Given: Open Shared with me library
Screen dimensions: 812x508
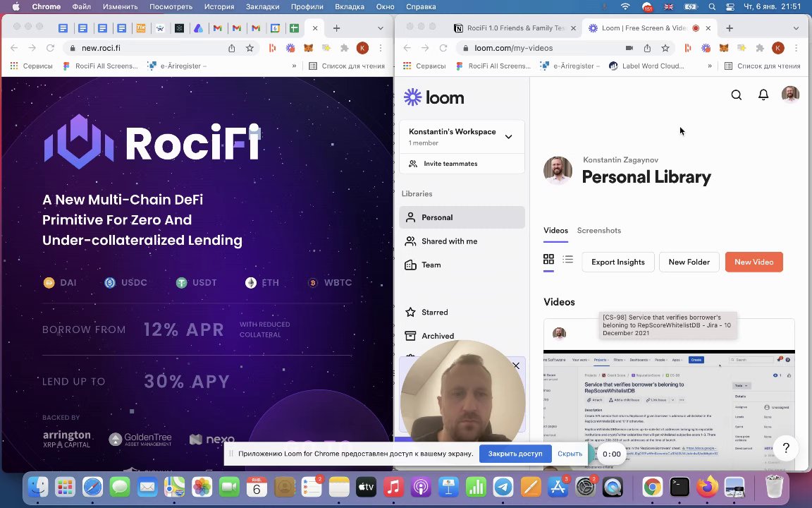Looking at the screenshot, I should 462,241.
